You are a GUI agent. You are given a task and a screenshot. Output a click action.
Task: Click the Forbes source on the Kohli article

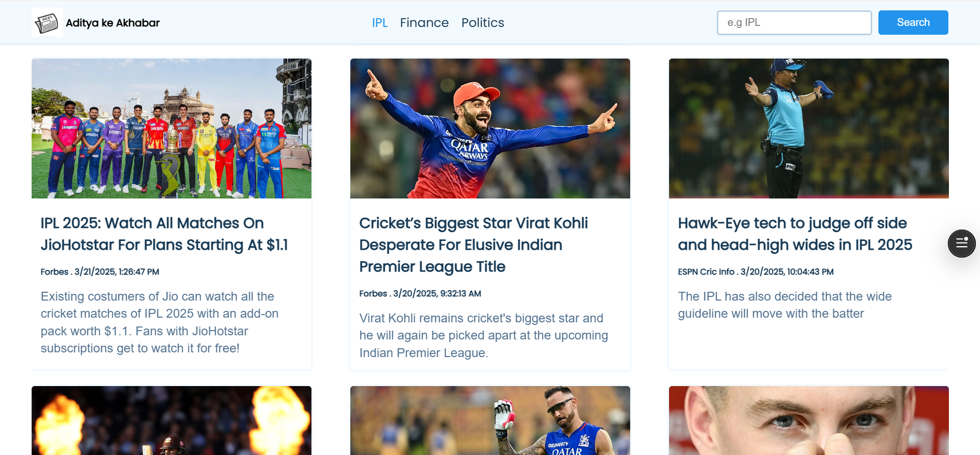(x=420, y=293)
